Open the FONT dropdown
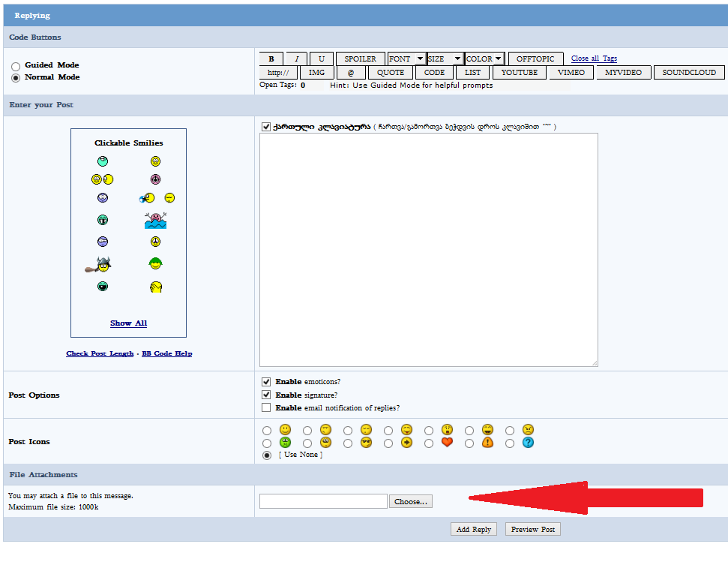The image size is (728, 562). [x=406, y=59]
